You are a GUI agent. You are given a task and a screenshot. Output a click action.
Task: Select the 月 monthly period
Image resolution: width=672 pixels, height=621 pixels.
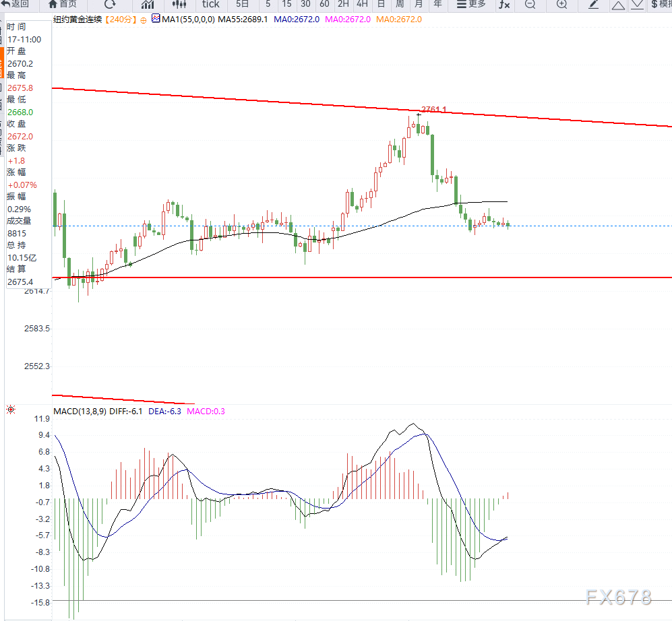[419, 4]
